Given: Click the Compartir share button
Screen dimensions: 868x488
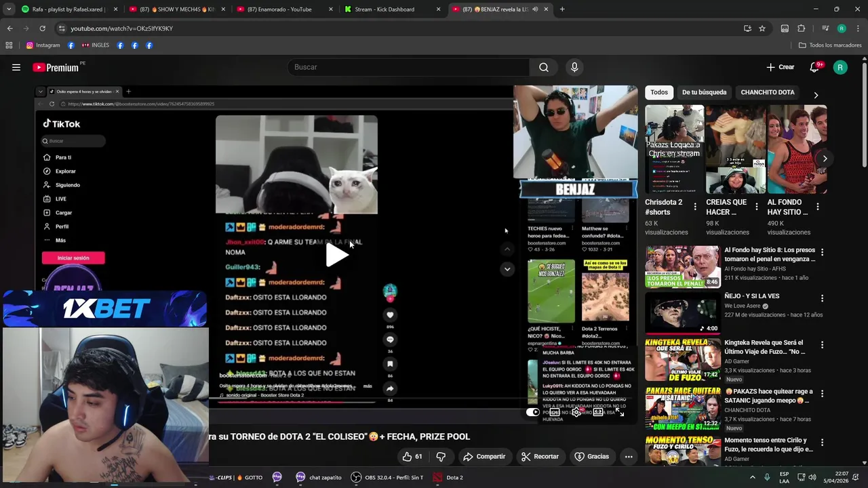Looking at the screenshot, I should point(484,457).
